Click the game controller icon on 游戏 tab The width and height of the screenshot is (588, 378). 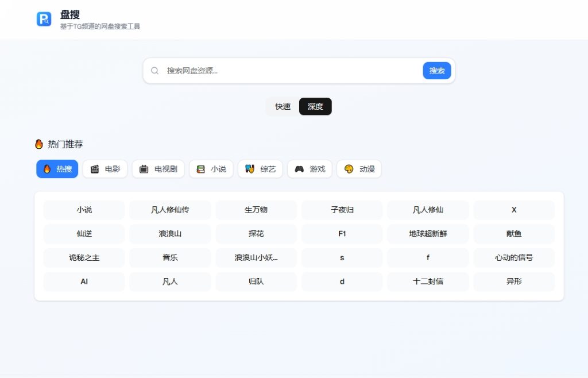click(299, 168)
